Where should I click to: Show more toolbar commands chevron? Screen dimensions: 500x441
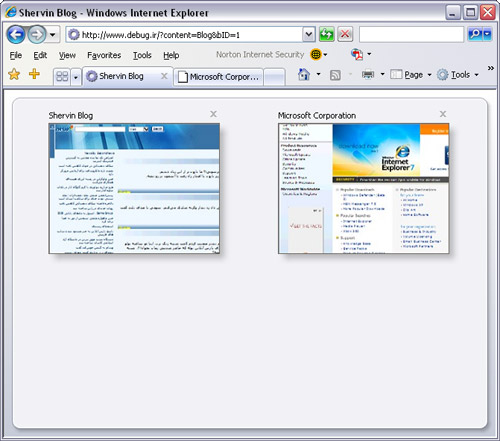point(491,68)
